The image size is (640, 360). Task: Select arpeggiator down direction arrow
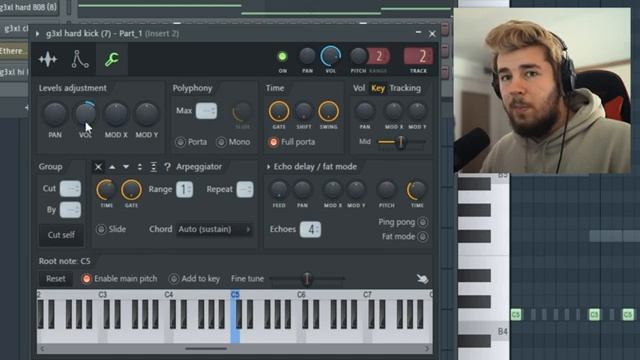pyautogui.click(x=126, y=167)
